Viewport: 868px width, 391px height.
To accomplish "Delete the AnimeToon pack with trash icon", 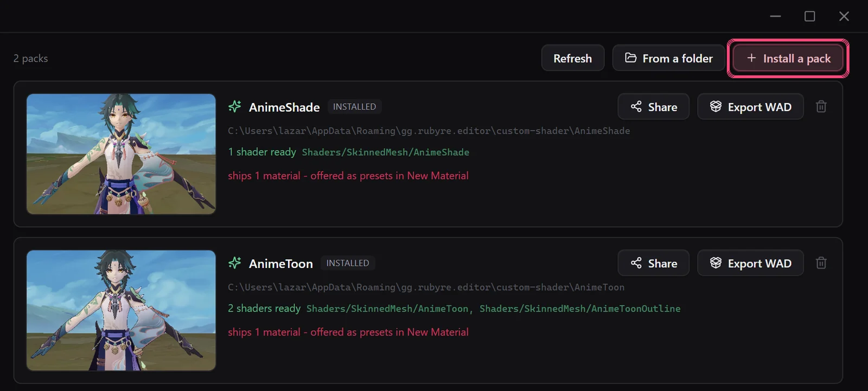I will point(821,262).
